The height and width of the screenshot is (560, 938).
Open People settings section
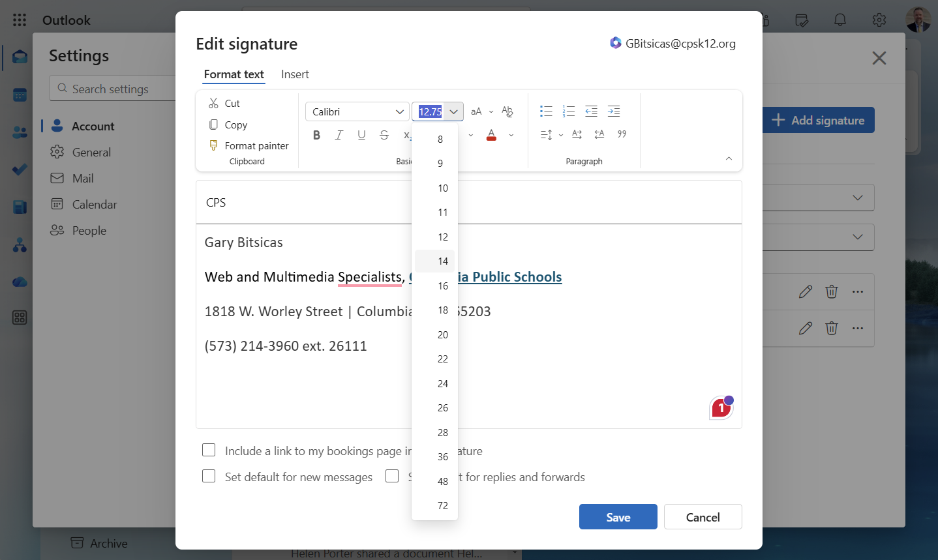point(89,230)
